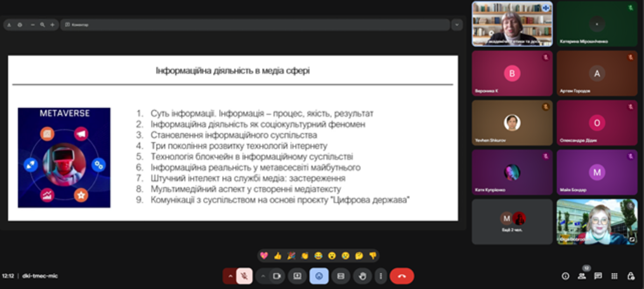Select Артем Городов participant tile

tap(597, 73)
